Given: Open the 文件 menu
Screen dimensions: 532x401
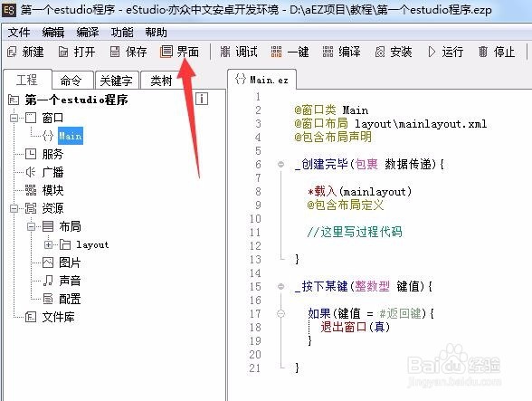Looking at the screenshot, I should click(19, 33).
